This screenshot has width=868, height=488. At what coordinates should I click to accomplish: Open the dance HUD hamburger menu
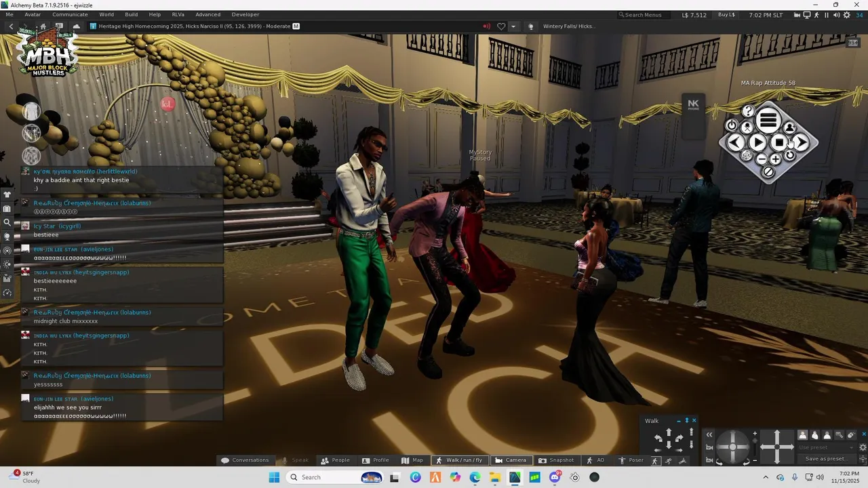pos(768,120)
